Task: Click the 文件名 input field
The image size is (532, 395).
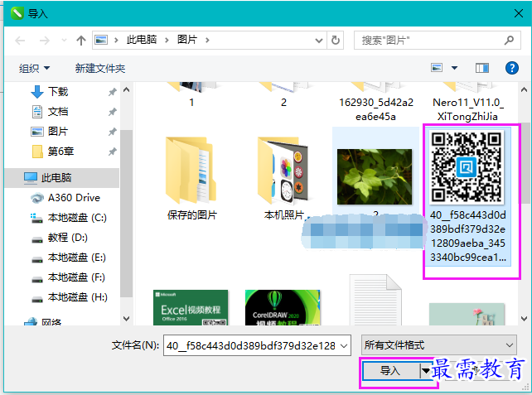Action: [251, 345]
